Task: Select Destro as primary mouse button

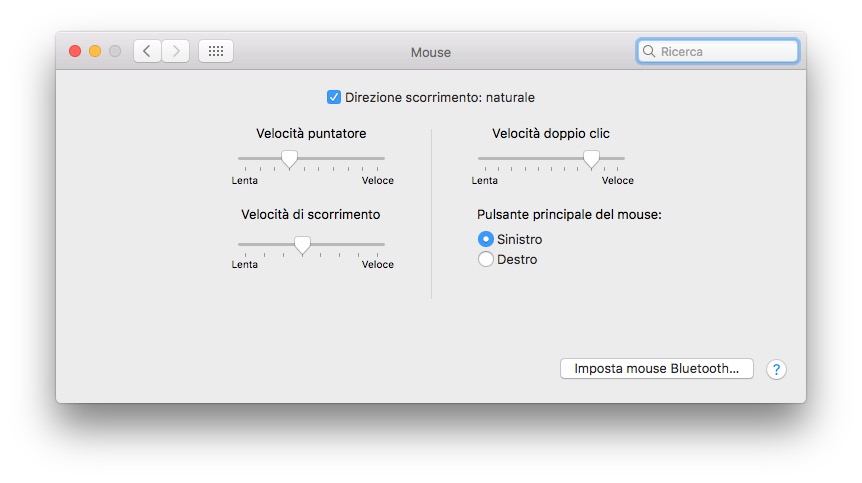Action: pos(486,259)
